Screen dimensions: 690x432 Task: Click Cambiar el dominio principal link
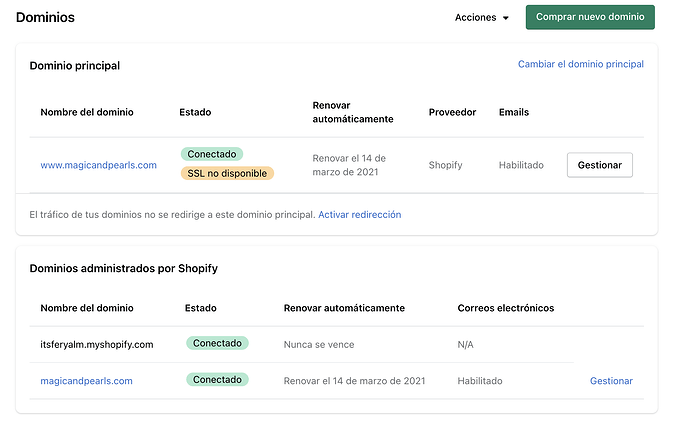(580, 64)
